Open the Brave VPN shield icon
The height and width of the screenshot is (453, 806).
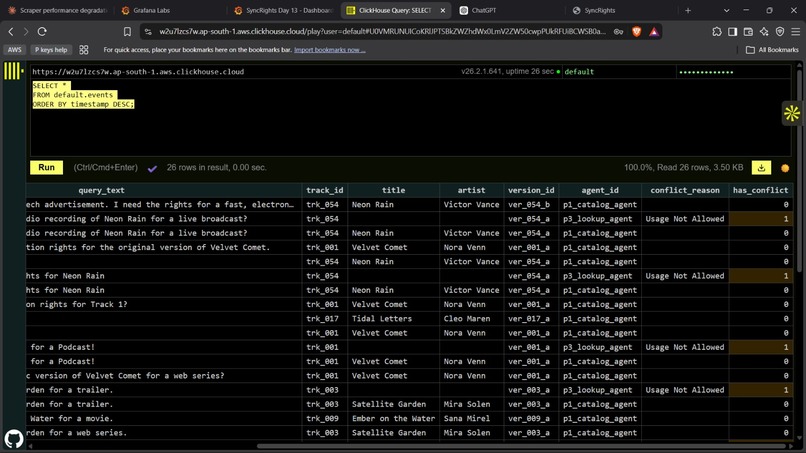[x=780, y=32]
